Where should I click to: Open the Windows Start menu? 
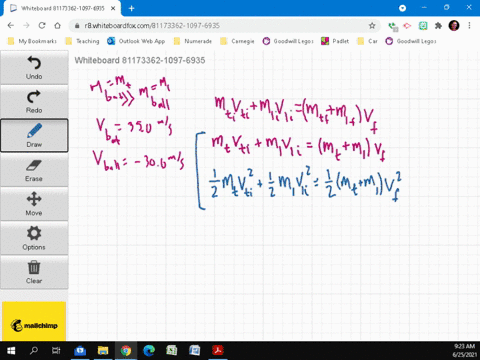pyautogui.click(x=11, y=351)
